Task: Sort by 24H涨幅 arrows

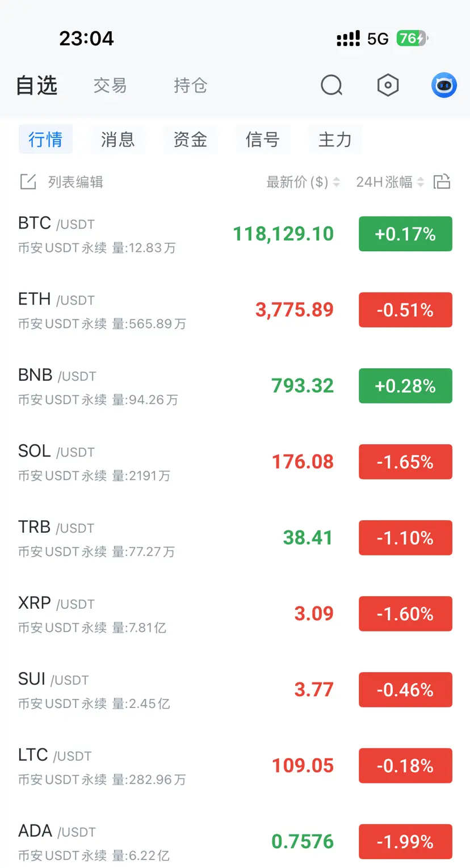Action: pos(421,182)
